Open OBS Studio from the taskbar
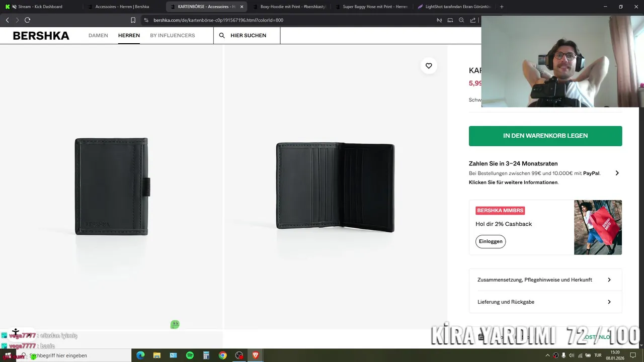The image size is (644, 362). (x=239, y=355)
